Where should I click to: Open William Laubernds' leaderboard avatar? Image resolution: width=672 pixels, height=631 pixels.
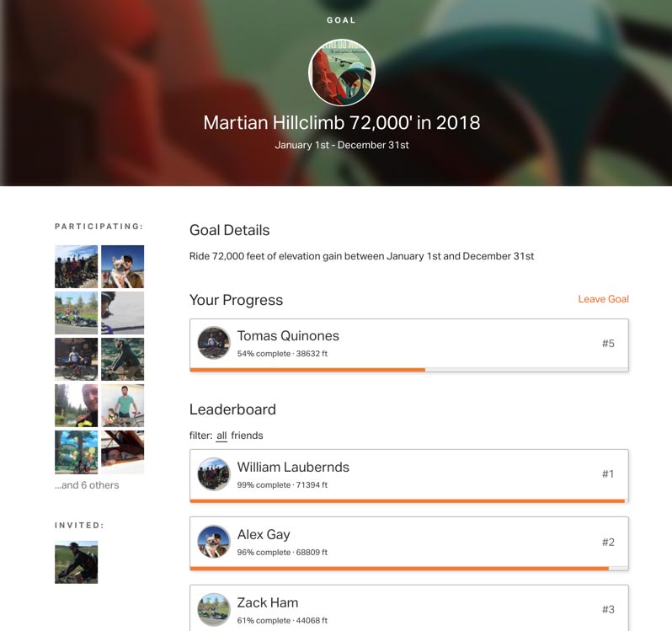[213, 474]
